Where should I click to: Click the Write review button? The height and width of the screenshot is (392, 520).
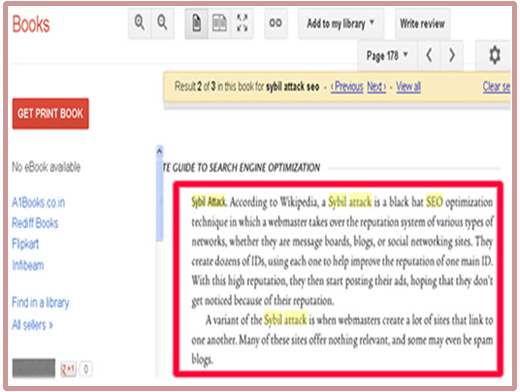(422, 23)
